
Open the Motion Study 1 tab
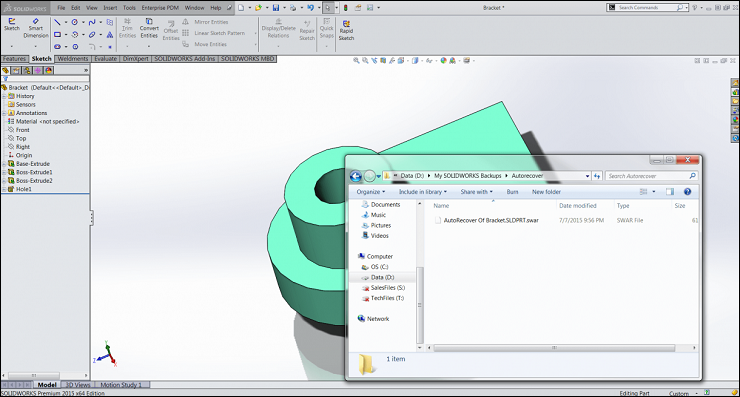(121, 385)
